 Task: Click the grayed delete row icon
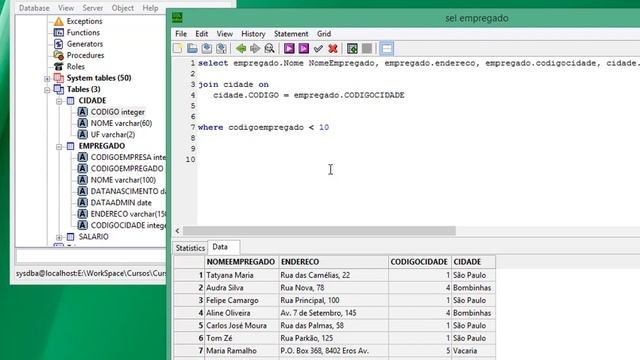367,49
